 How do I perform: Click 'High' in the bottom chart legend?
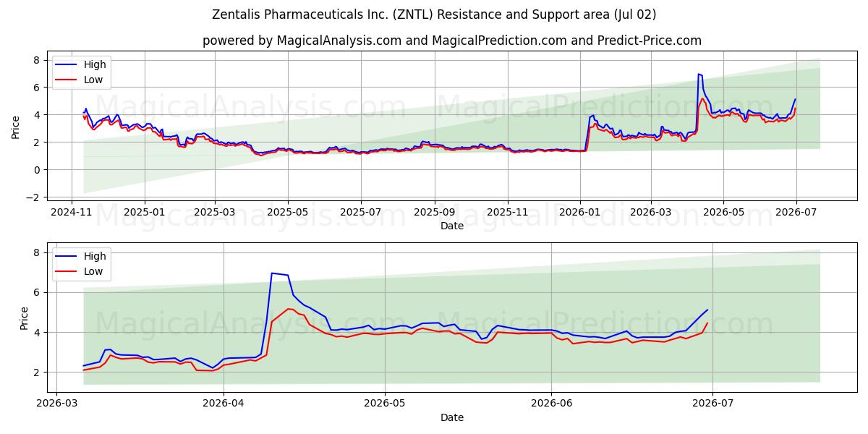95,256
